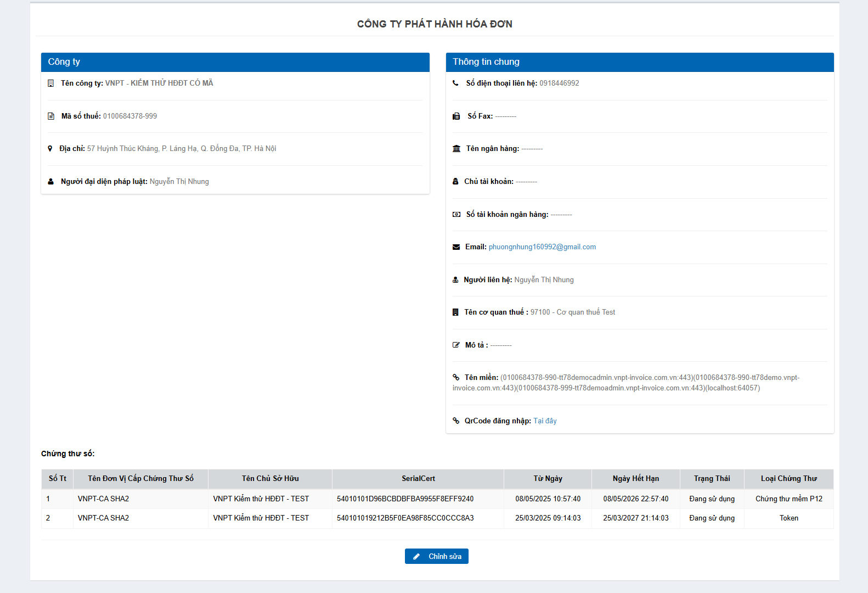The height and width of the screenshot is (593, 868).
Task: Click company name VNPT - KIỂM THỬ HĐĐT CÓ MÃ
Action: point(159,83)
